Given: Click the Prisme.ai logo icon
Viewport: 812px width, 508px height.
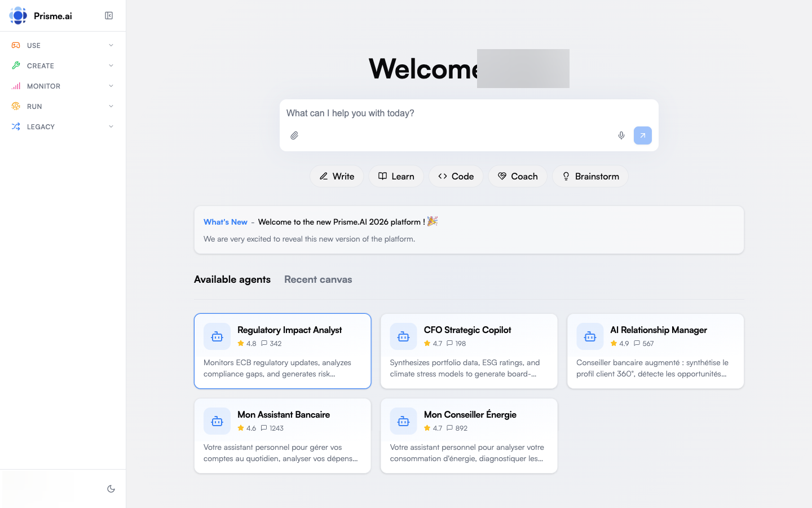Looking at the screenshot, I should 18,16.
